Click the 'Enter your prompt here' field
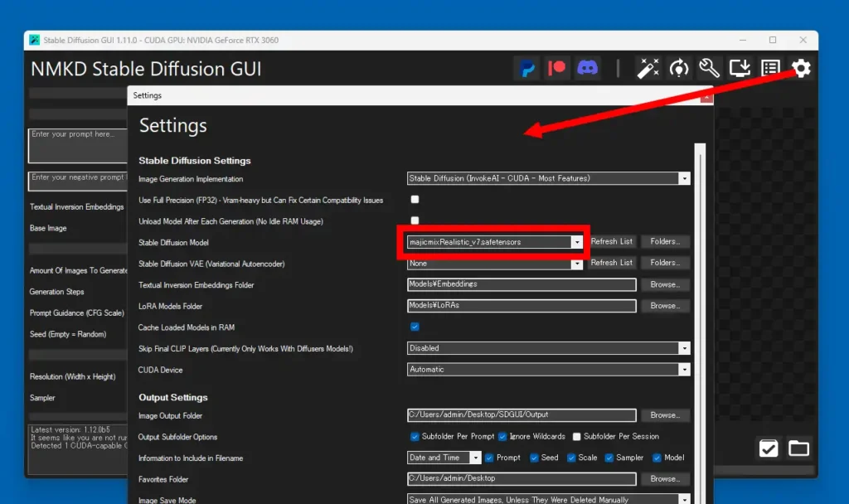Screen dimensions: 849x504 pyautogui.click(x=78, y=146)
